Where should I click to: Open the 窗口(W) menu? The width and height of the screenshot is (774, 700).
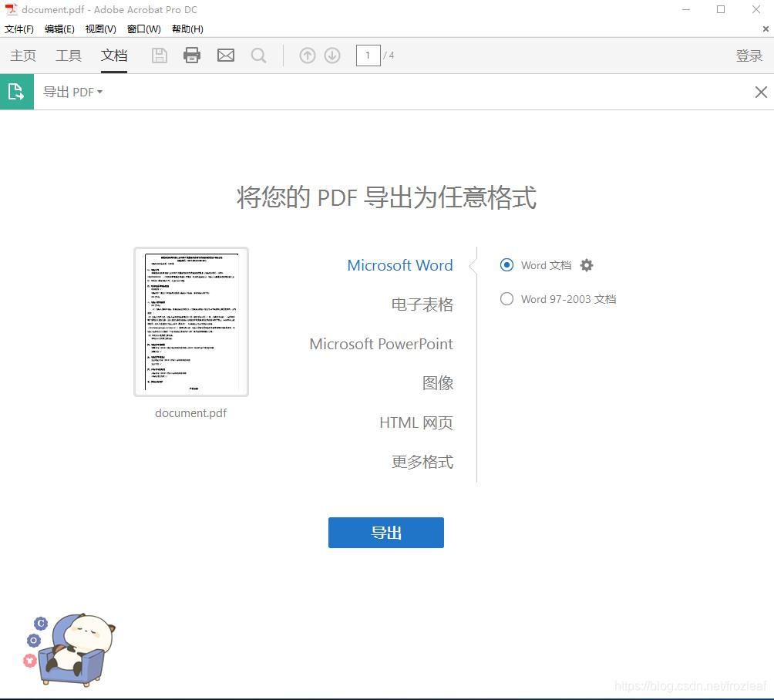[x=143, y=29]
